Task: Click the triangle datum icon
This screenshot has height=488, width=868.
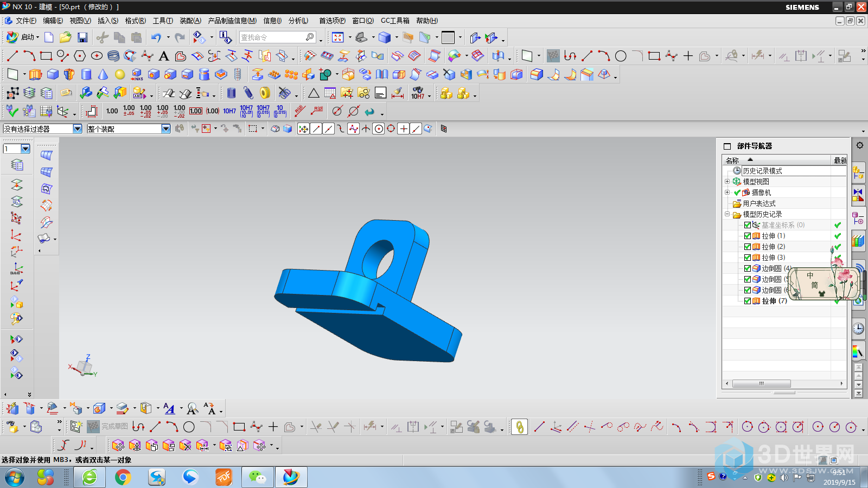Action: (314, 93)
